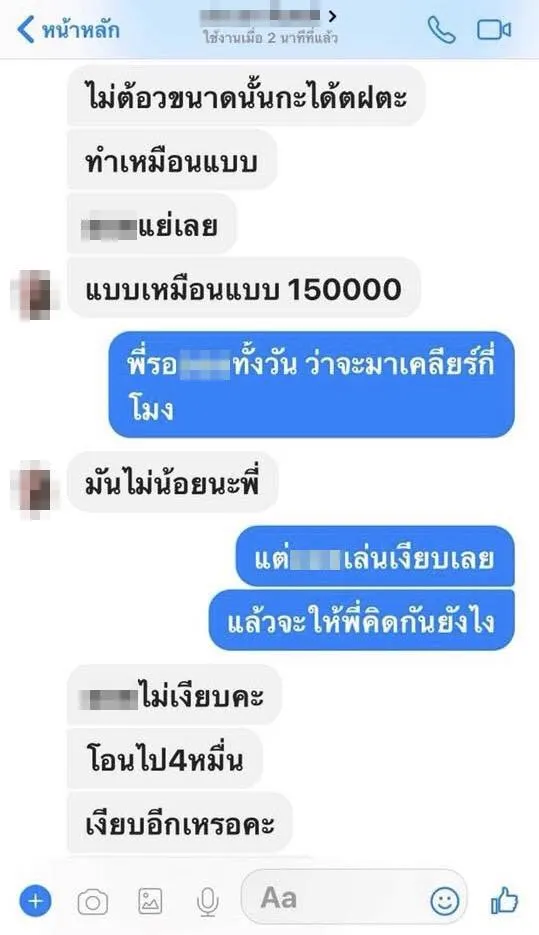
Task: Open blurred contact name at top
Action: point(261,15)
